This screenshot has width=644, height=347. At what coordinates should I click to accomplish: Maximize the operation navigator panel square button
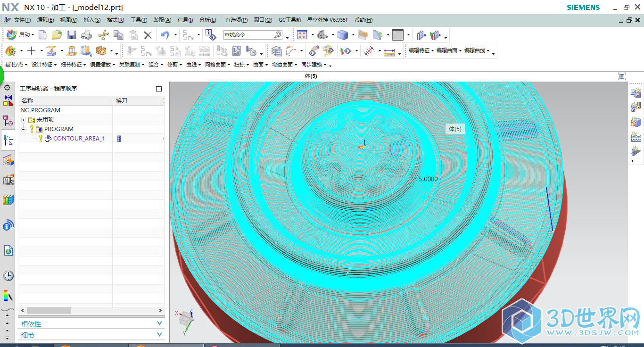tap(159, 89)
